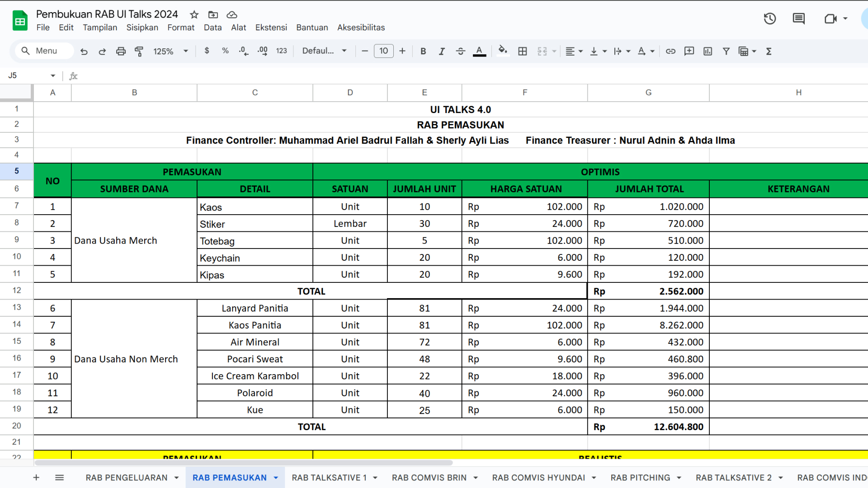Open more number formats 123
Viewport: 868px width, 488px height.
tap(281, 51)
